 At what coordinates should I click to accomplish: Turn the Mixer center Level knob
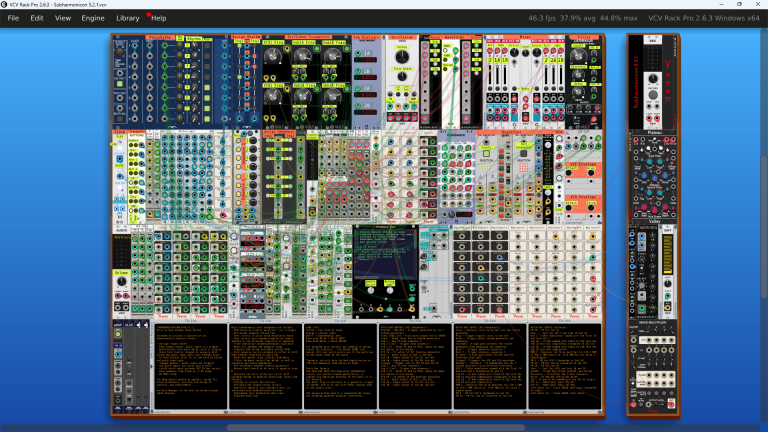point(526,53)
